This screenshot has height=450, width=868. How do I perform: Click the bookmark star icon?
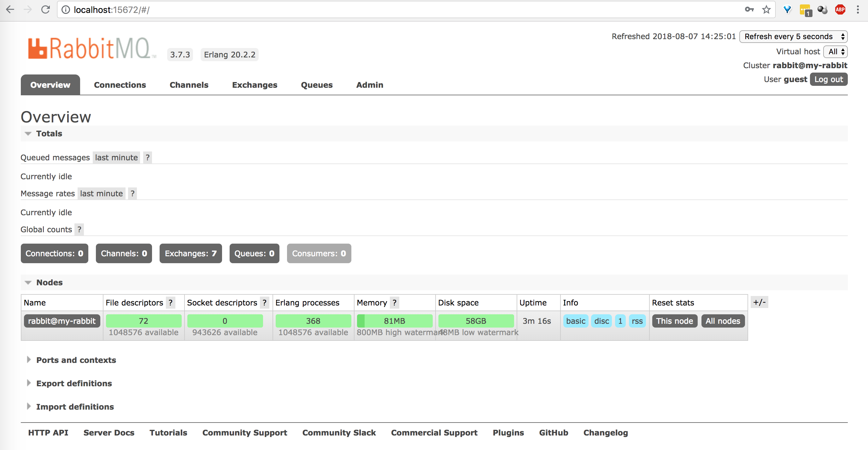[x=766, y=9]
